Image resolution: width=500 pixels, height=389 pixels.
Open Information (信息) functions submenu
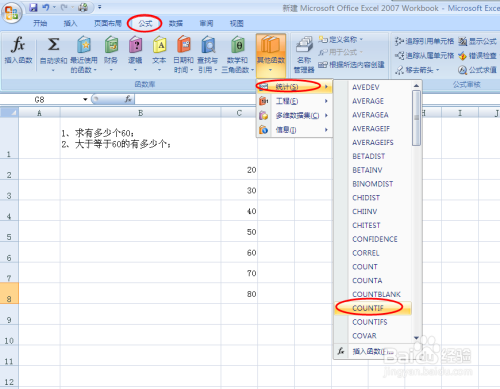click(295, 130)
